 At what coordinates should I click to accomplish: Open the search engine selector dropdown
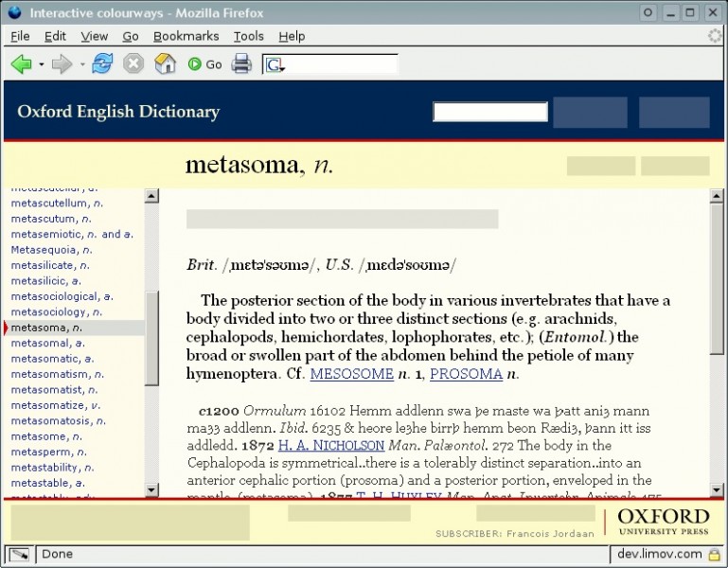pos(275,65)
